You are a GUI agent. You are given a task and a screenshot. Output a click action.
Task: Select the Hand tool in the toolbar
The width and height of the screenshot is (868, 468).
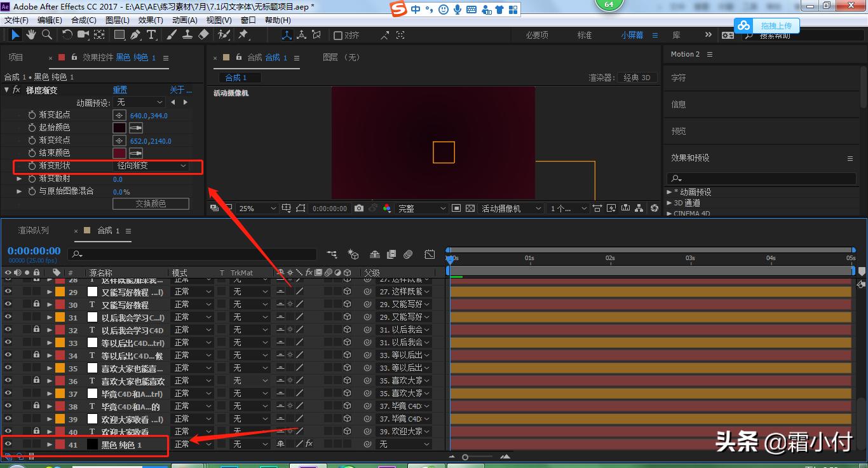point(31,34)
